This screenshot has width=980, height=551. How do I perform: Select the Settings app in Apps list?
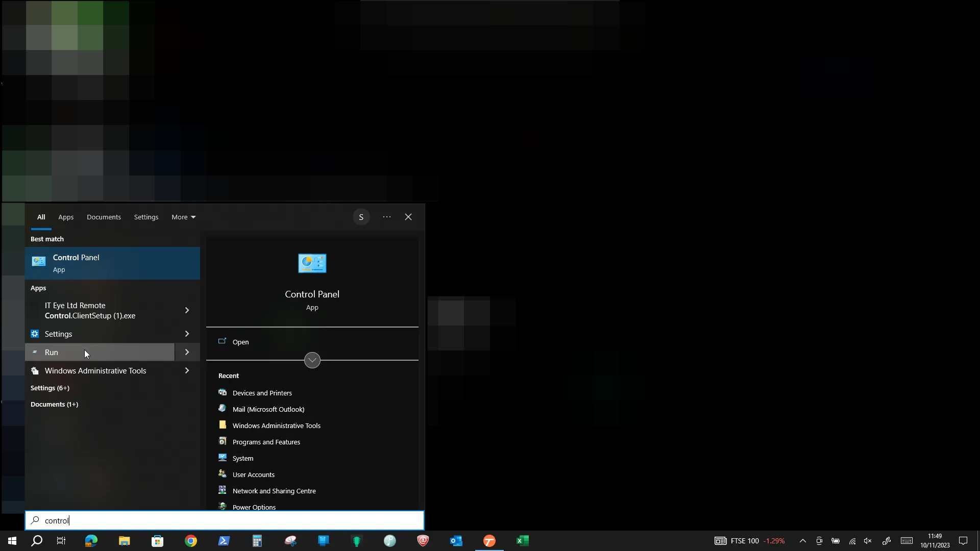pyautogui.click(x=100, y=334)
